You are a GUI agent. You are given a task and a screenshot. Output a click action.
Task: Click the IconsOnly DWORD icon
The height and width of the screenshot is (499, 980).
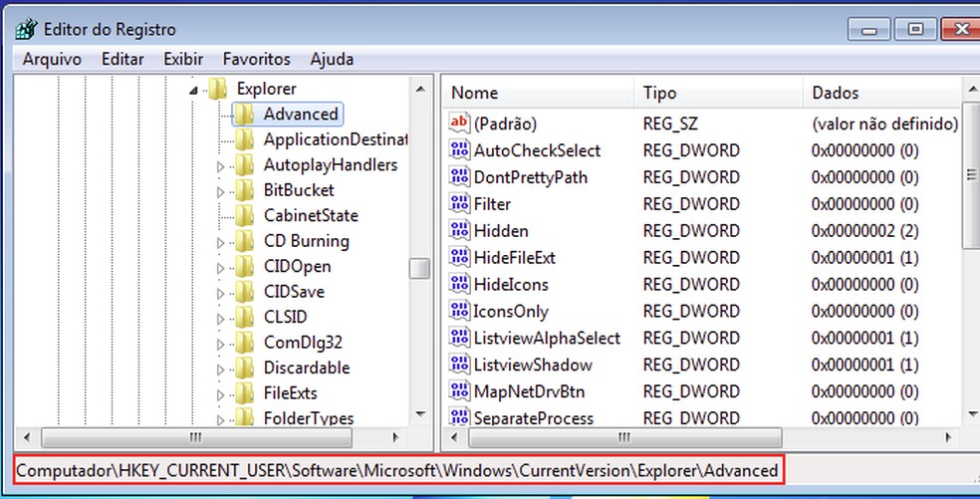click(x=459, y=311)
